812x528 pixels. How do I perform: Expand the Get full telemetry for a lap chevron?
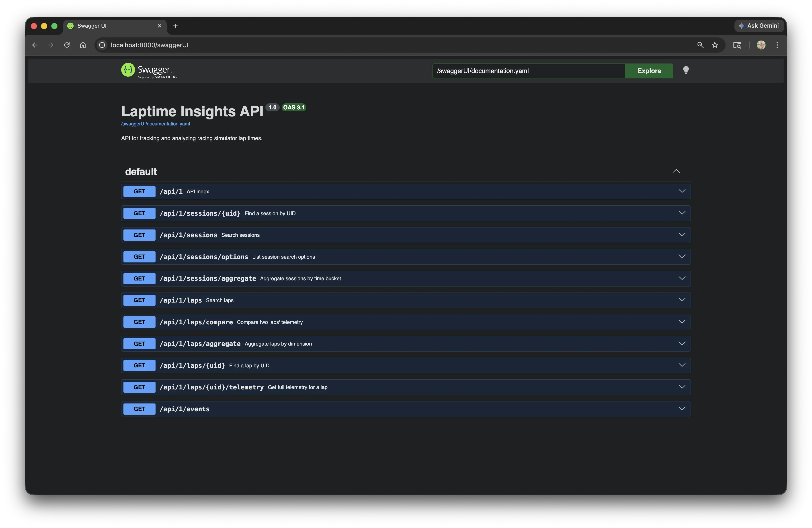coord(682,387)
